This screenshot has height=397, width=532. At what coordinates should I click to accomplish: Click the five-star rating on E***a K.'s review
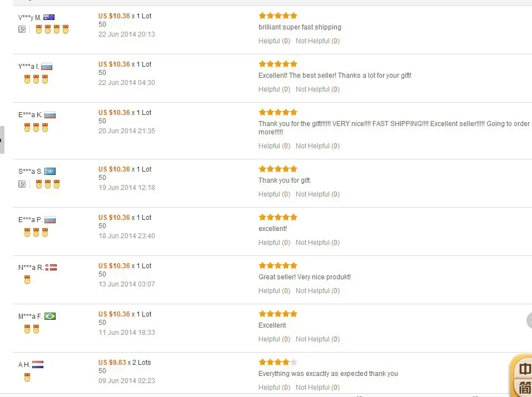pos(278,112)
